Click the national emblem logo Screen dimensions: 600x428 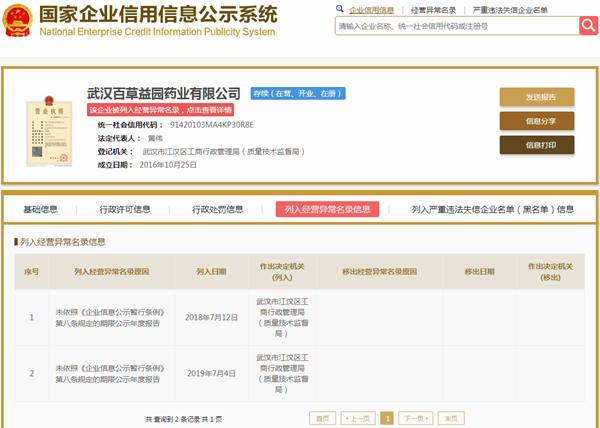point(17,19)
